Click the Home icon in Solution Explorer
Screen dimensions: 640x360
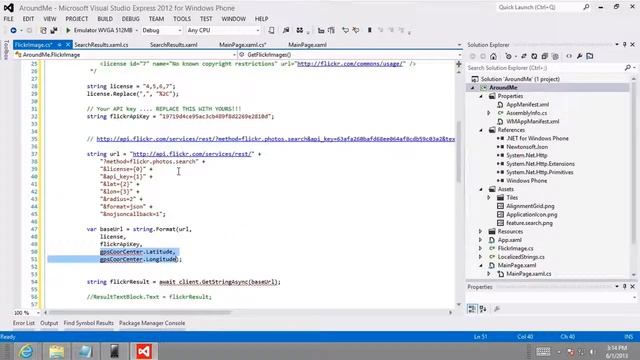pyautogui.click(x=493, y=56)
